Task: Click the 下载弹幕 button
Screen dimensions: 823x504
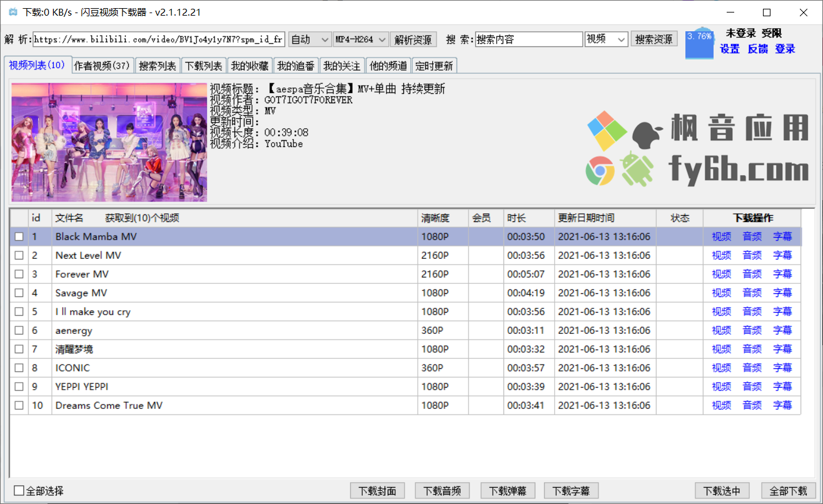Action: [x=507, y=491]
